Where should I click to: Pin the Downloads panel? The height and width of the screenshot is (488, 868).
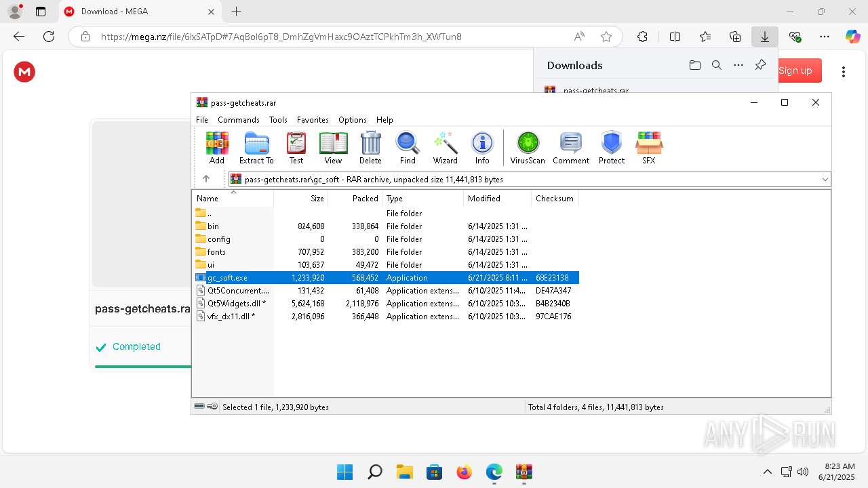[x=760, y=65]
